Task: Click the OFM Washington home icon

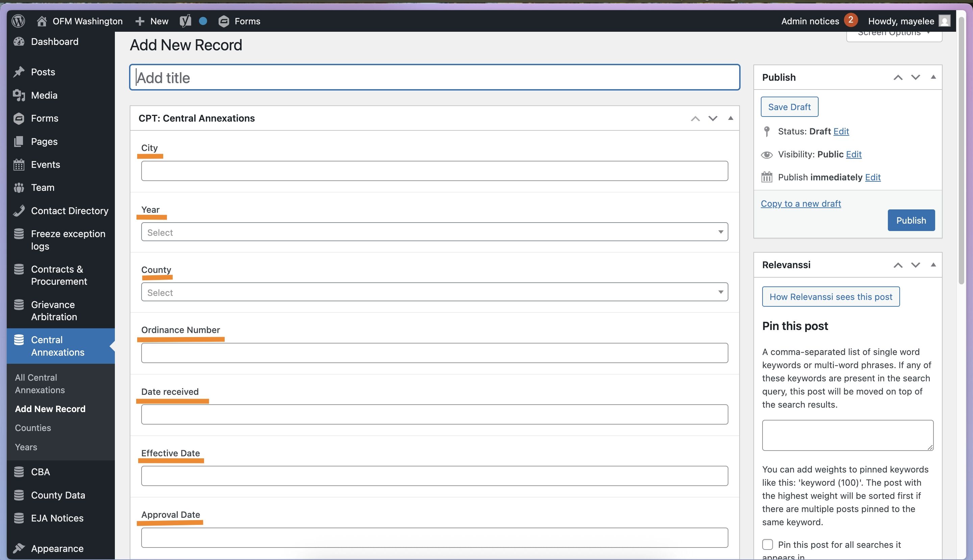Action: click(x=42, y=21)
